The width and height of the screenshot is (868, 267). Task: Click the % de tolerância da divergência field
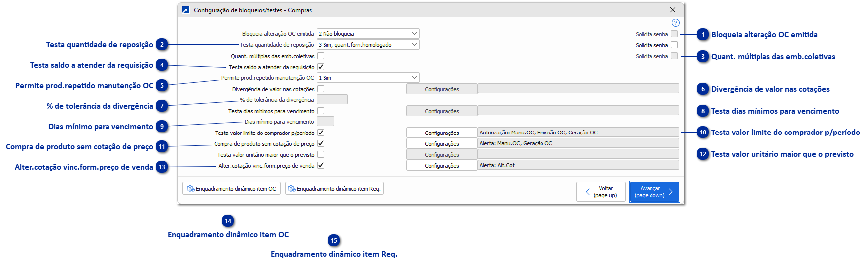332,100
